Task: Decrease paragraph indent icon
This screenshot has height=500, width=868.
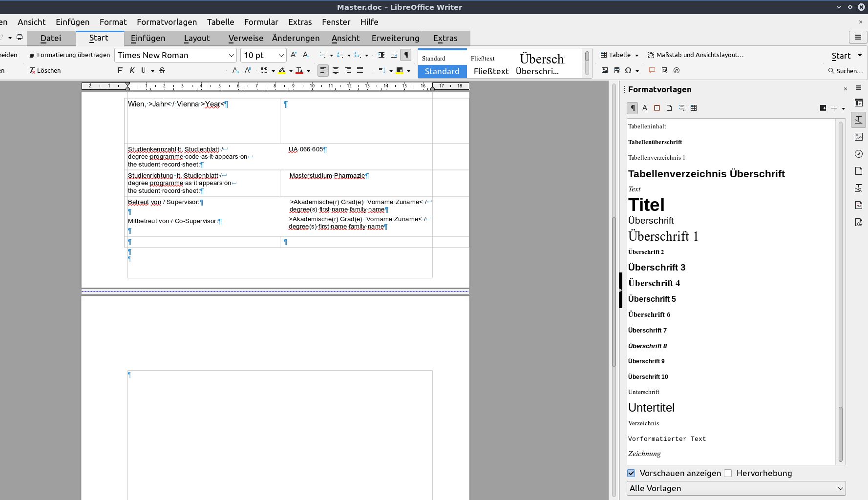Action: [x=394, y=55]
